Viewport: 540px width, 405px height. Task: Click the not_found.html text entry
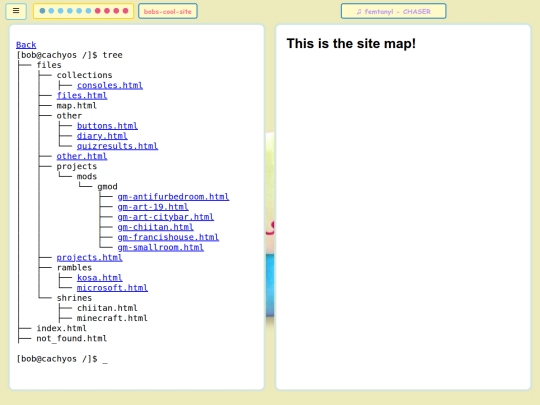coord(72,338)
